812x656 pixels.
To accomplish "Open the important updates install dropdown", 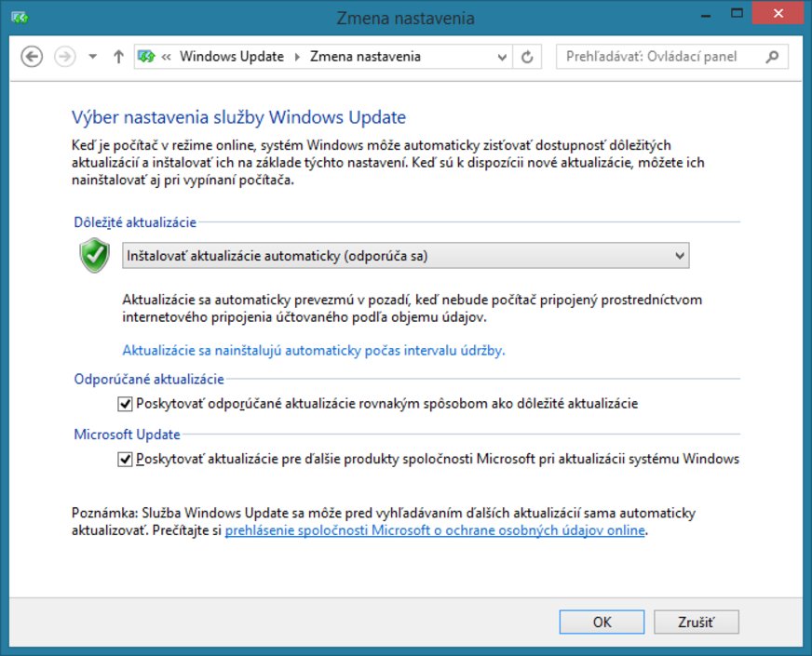I will [405, 256].
